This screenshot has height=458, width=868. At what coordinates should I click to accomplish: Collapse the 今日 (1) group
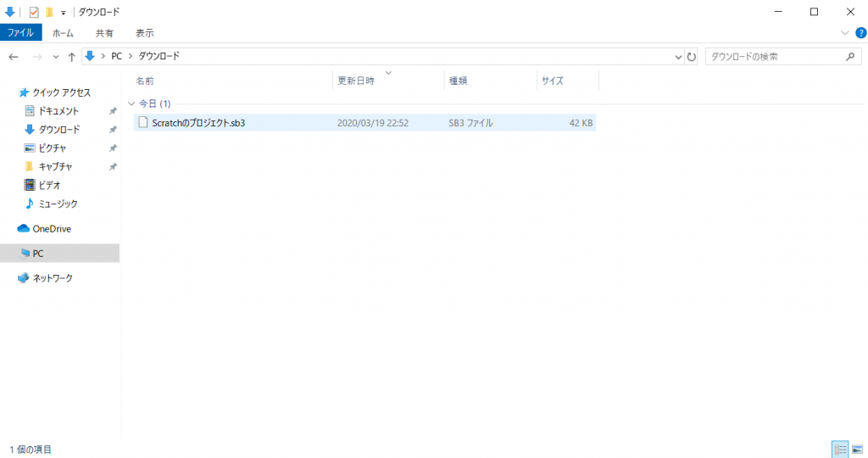click(x=131, y=103)
